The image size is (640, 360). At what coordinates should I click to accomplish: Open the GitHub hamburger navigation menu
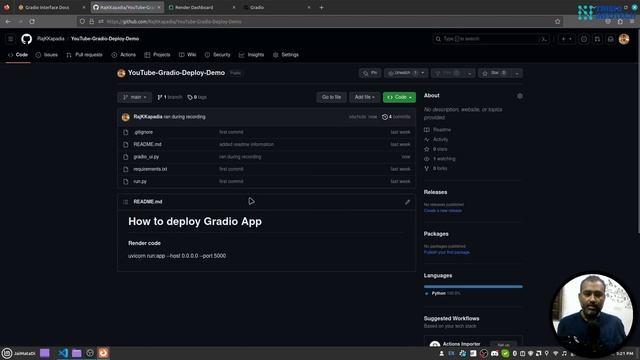coord(11,39)
